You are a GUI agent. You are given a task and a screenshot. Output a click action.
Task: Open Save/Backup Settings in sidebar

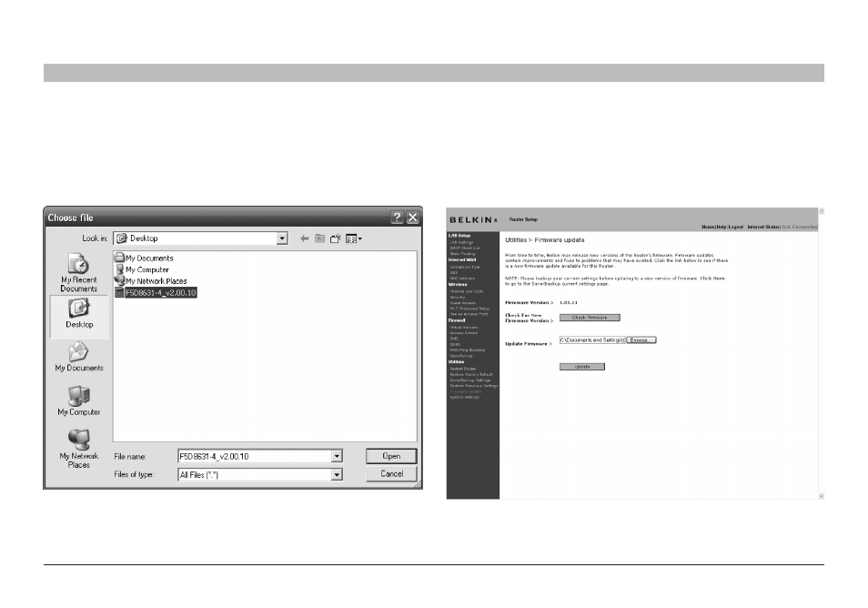pos(470,380)
